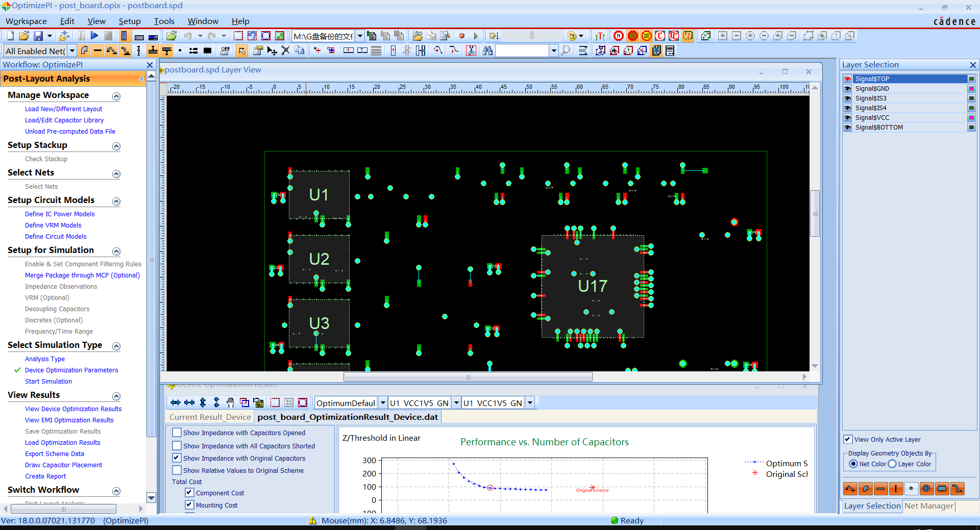The image size is (980, 530).
Task: Click the delete X tool icon
Action: point(285,51)
